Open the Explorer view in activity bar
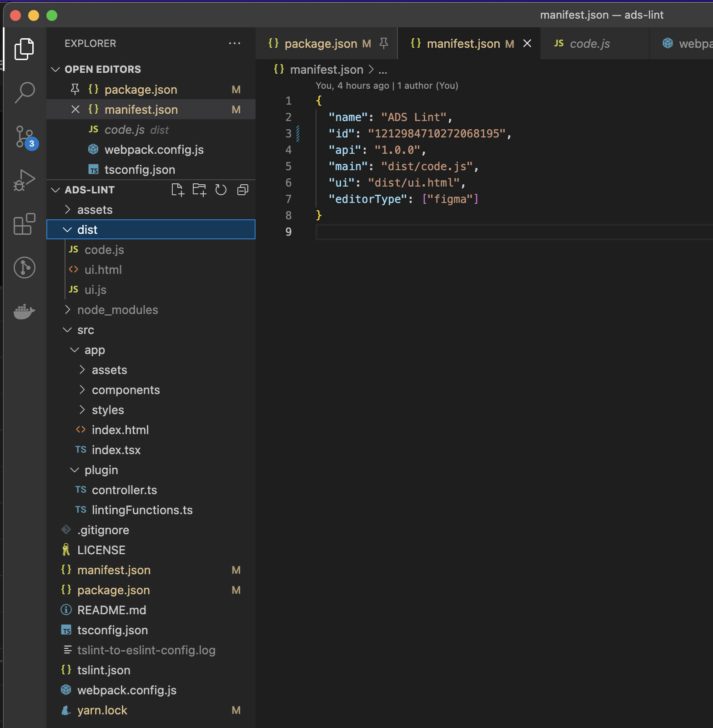This screenshot has height=728, width=713. point(24,49)
